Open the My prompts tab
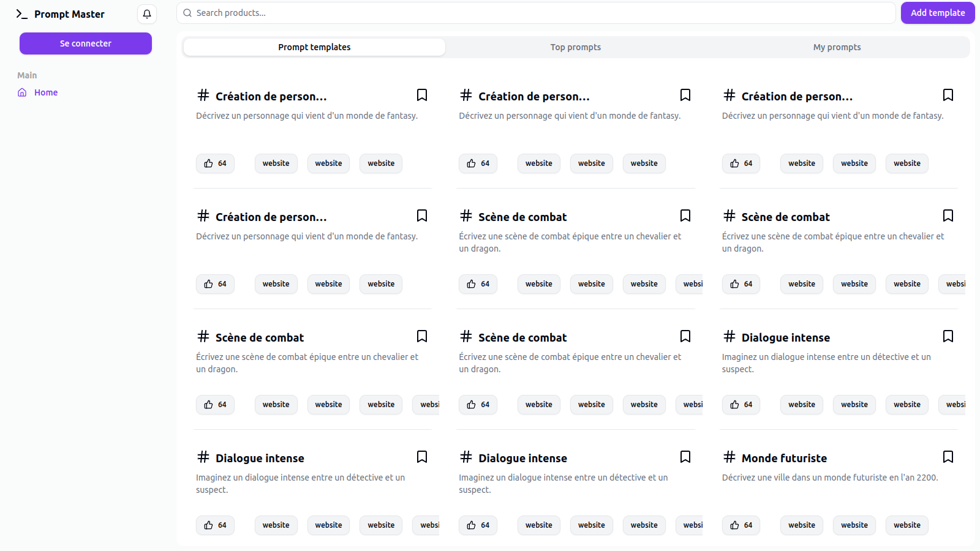 [x=837, y=47]
